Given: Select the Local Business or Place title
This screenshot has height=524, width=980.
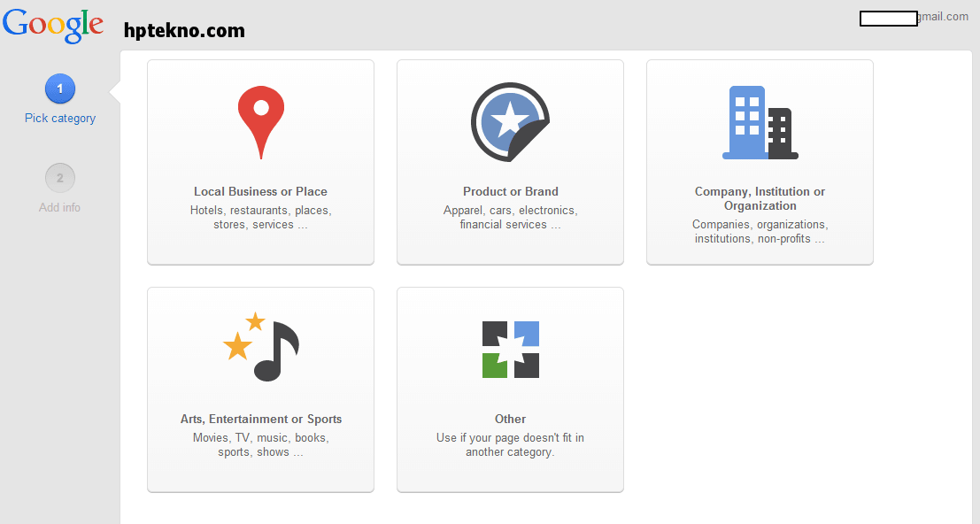Looking at the screenshot, I should click(x=260, y=192).
